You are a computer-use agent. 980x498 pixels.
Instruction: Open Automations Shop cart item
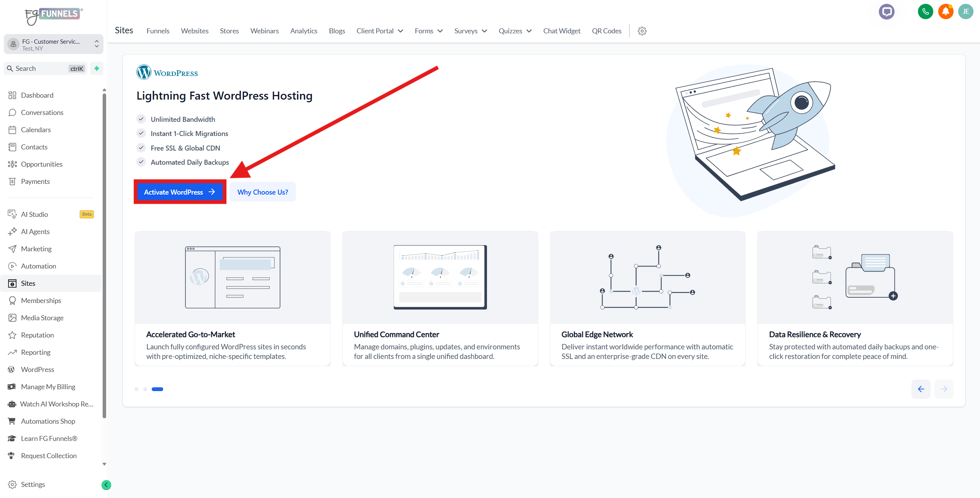(x=48, y=421)
